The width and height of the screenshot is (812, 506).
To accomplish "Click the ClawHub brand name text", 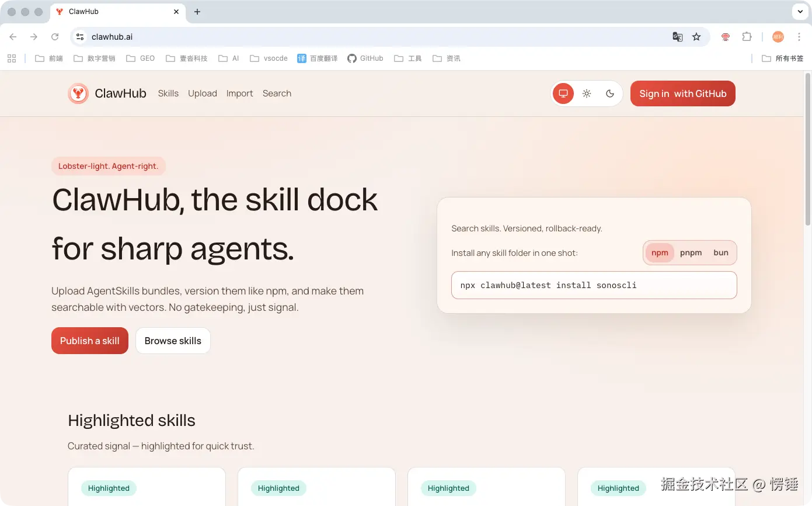I will tap(120, 93).
